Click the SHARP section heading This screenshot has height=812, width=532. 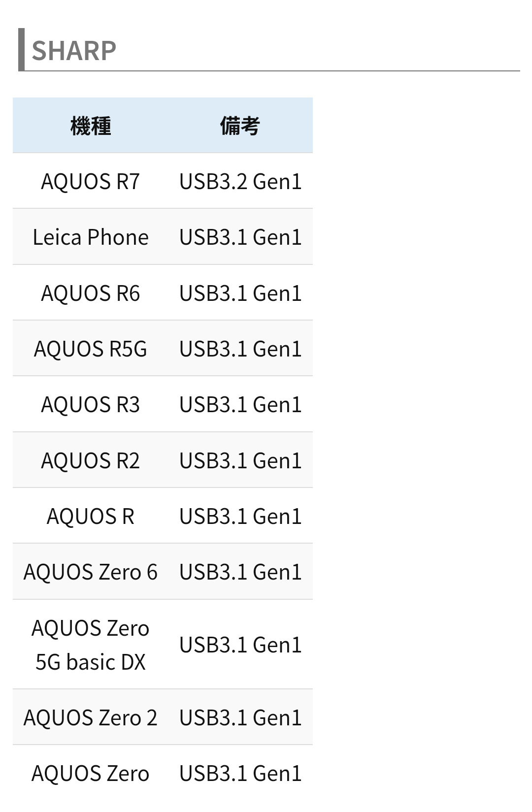tap(74, 51)
